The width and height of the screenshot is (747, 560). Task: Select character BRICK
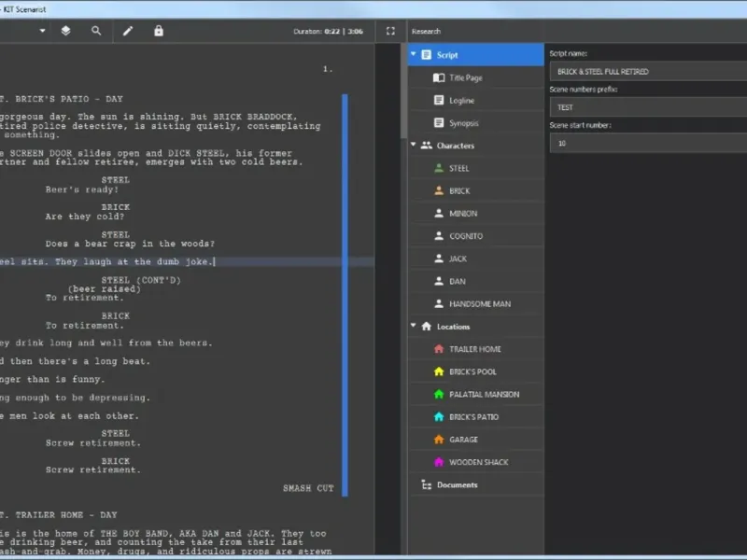(476, 191)
